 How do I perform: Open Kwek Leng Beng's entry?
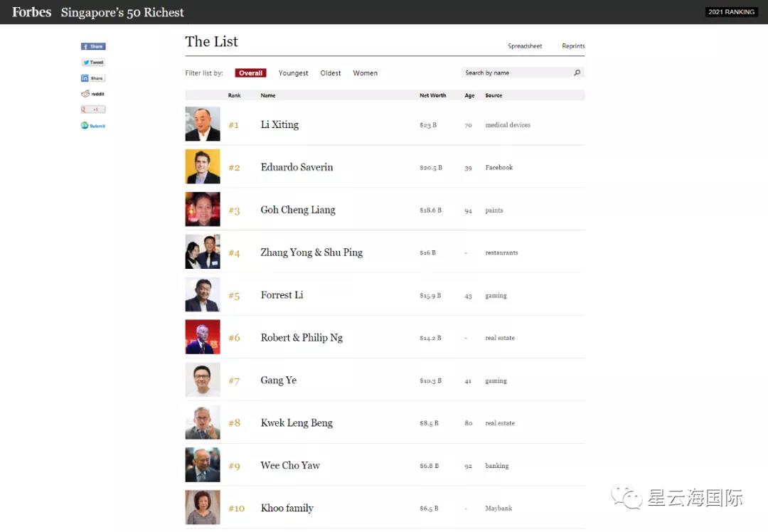(297, 423)
